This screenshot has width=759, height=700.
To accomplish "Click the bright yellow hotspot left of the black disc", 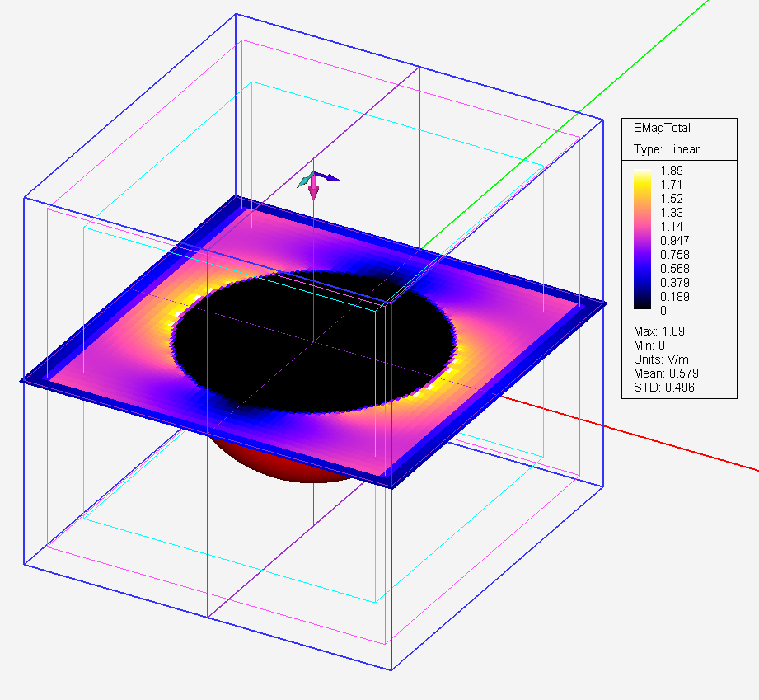I will 195,298.
